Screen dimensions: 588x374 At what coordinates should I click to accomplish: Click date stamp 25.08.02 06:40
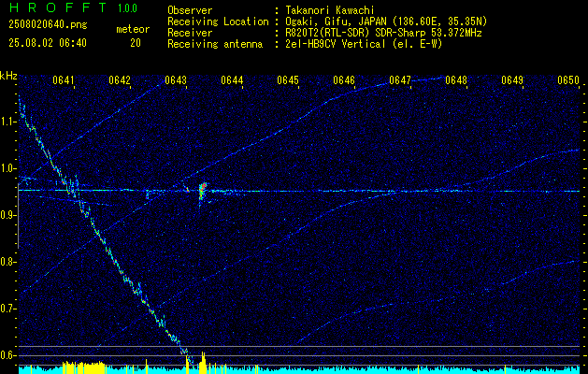[48, 43]
